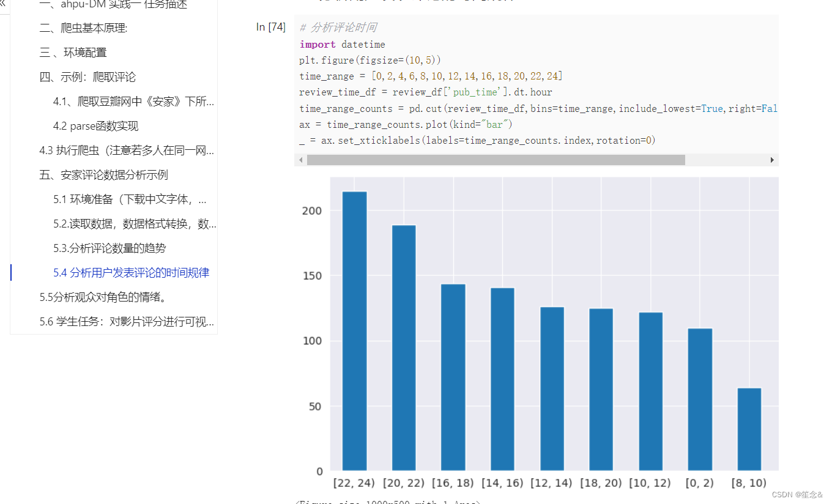Click the y-axis label 50
832x504 pixels.
click(x=314, y=406)
